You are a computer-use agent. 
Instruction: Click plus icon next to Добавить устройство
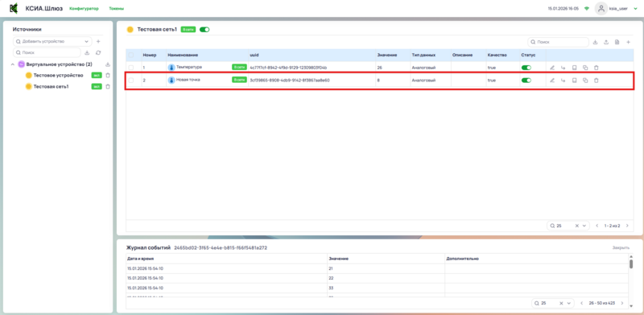(x=98, y=42)
